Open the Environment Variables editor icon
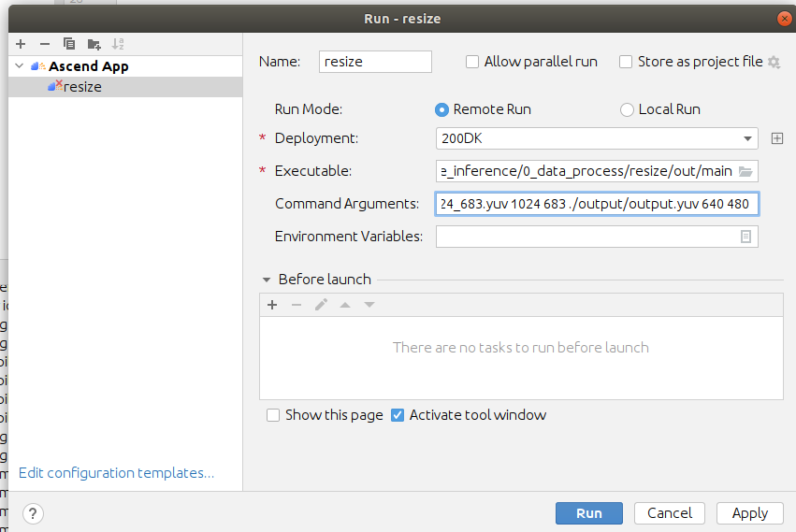Viewport: 796px width, 532px height. (745, 237)
